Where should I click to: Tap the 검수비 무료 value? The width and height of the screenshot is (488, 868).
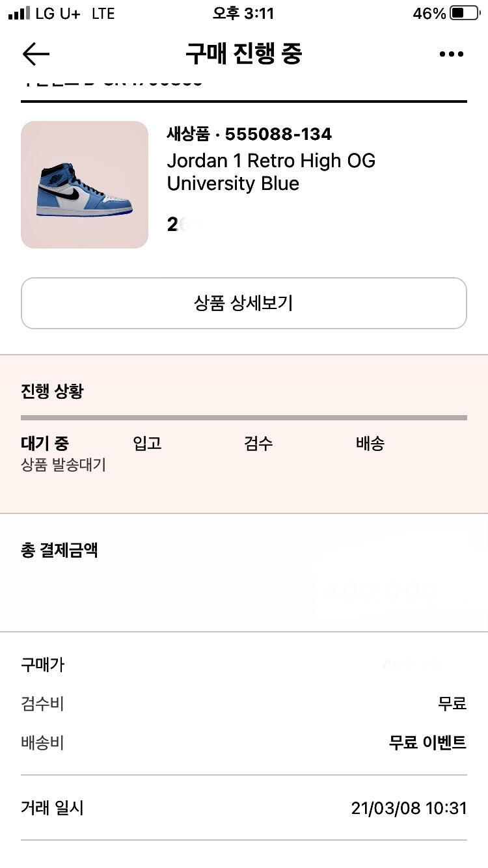coord(452,703)
